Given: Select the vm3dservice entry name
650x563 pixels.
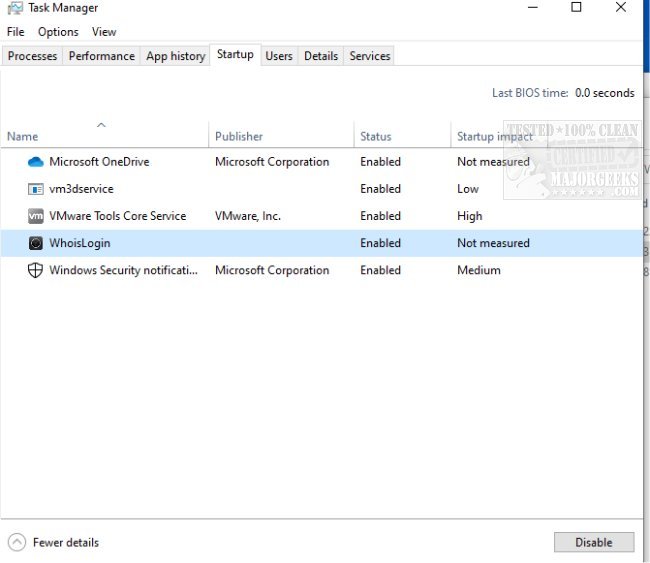Looking at the screenshot, I should pyautogui.click(x=81, y=189).
